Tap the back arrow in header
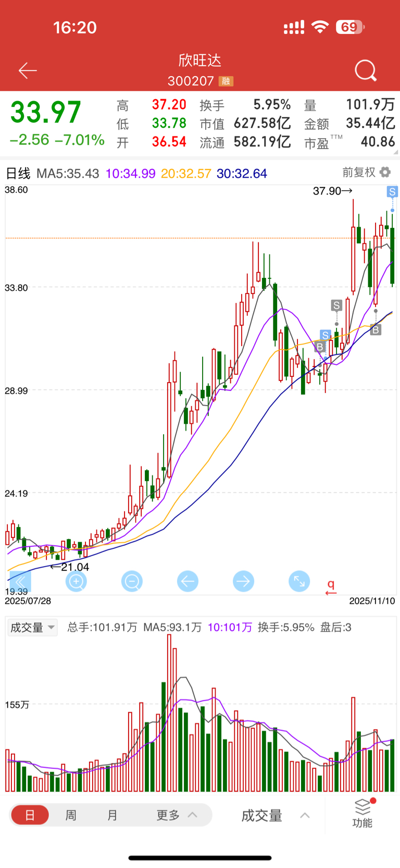 point(28,70)
